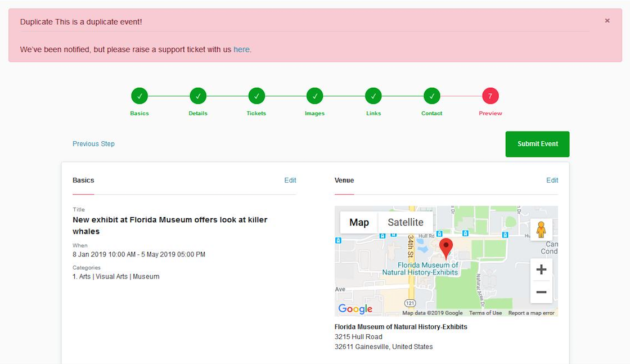Go to the Contact step circle
The width and height of the screenshot is (630, 364).
pyautogui.click(x=432, y=96)
